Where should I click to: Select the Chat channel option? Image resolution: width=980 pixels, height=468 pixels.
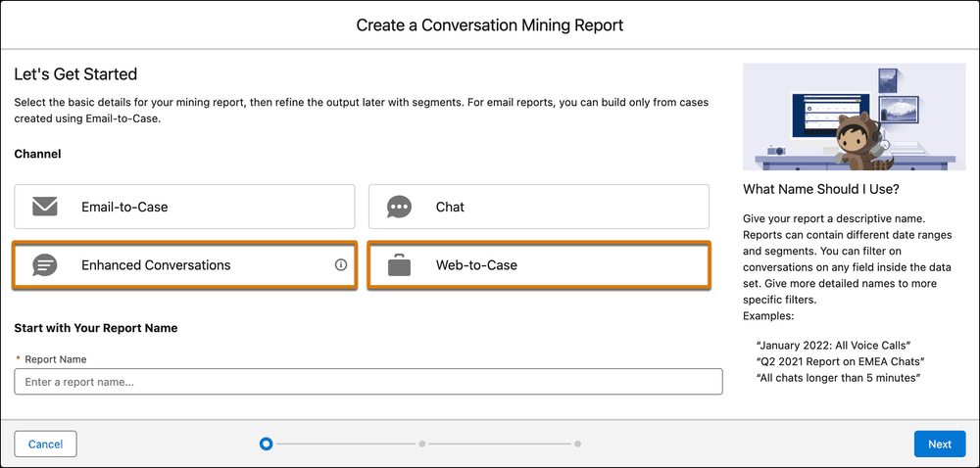click(x=538, y=207)
